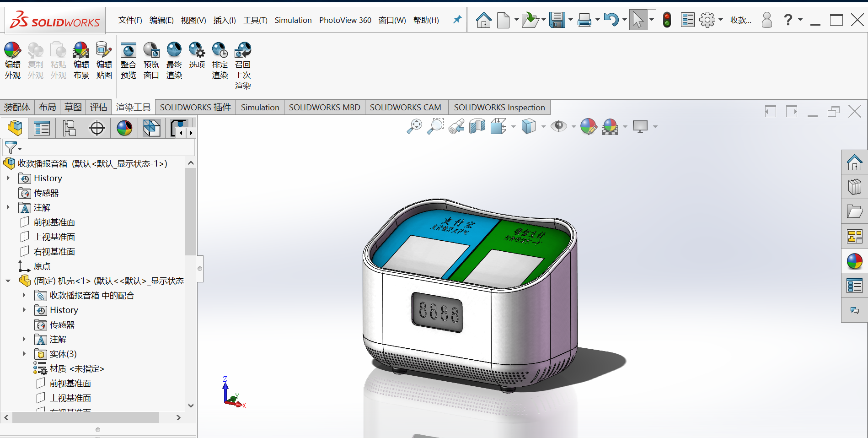This screenshot has height=438, width=868.
Task: Open SOLIDWORKS Resources home in task pane
Action: [x=854, y=162]
